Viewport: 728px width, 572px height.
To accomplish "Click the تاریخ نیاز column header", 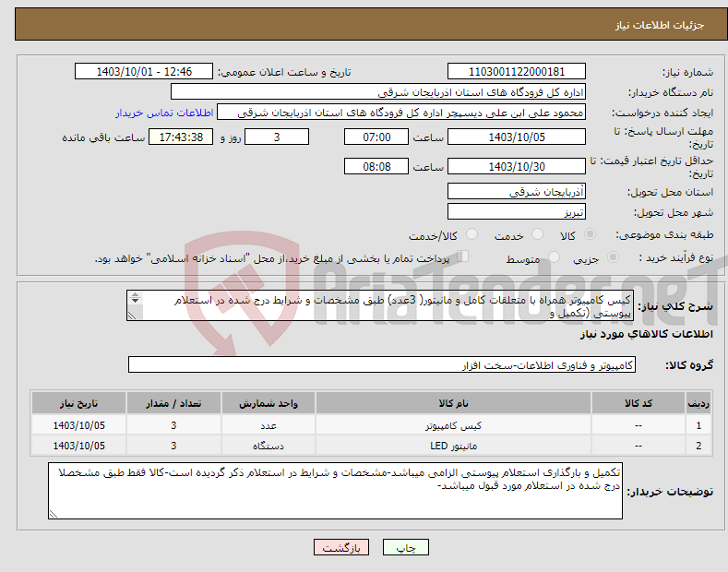I will (x=79, y=403).
